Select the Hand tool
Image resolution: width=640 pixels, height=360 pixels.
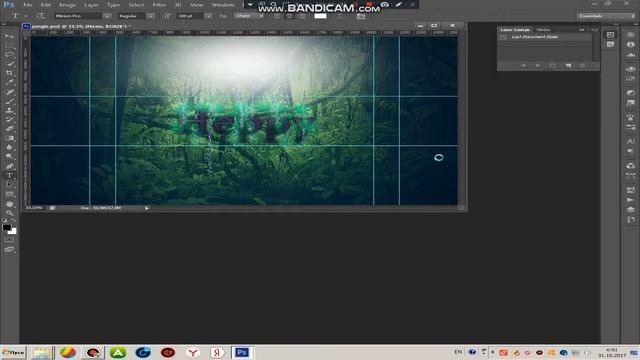coord(9,204)
